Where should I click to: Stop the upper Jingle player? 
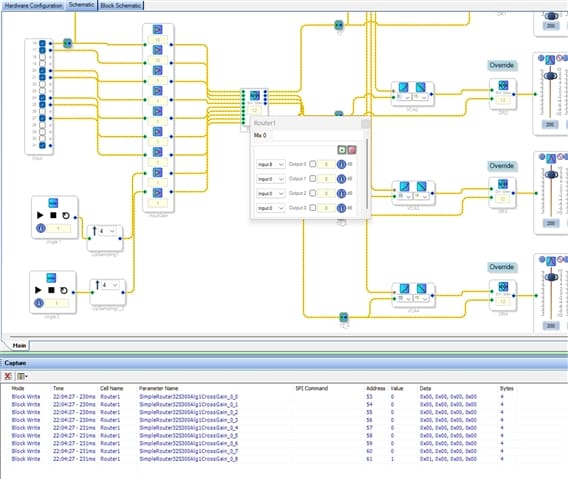coord(53,215)
